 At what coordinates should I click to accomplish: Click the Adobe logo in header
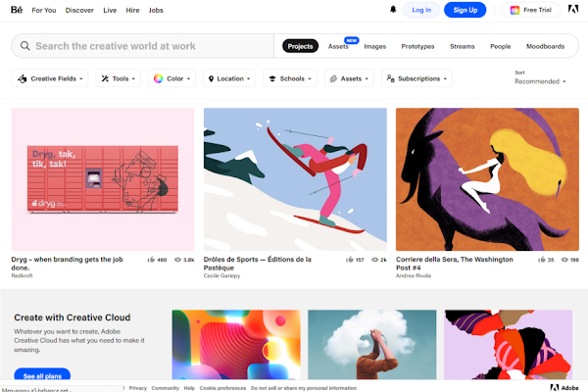573,10
